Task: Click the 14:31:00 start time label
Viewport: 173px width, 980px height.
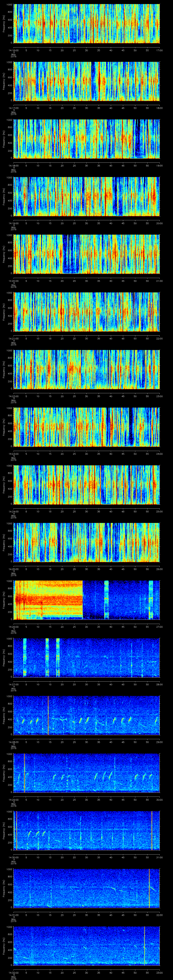Action: [x=14, y=915]
